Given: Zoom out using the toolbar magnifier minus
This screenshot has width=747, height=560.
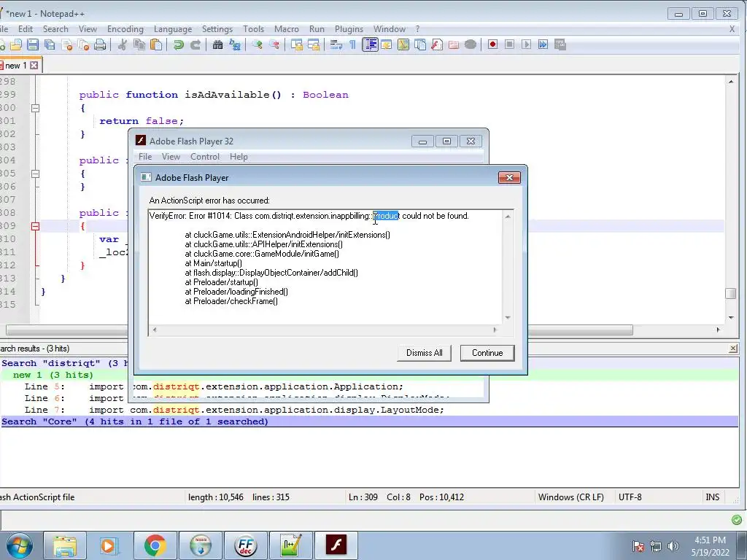Looking at the screenshot, I should pyautogui.click(x=274, y=44).
